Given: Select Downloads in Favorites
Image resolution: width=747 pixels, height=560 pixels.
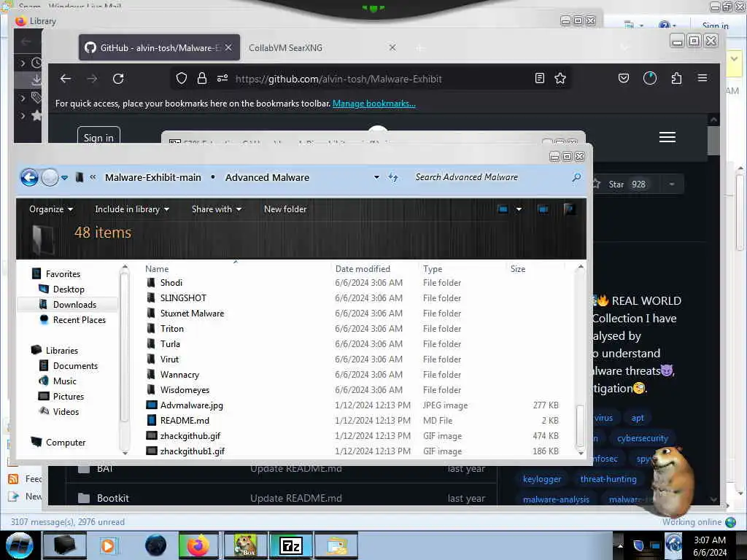Looking at the screenshot, I should [x=74, y=304].
